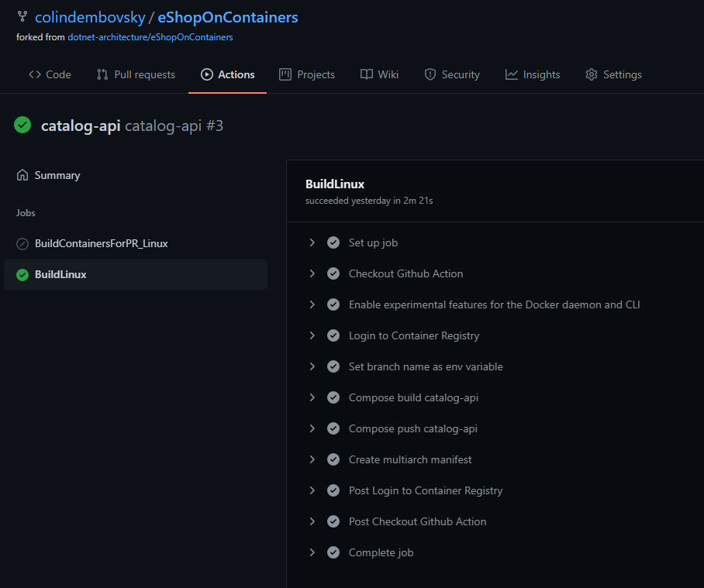Click the fork icon beside repository name
This screenshot has width=704, height=588.
22,16
